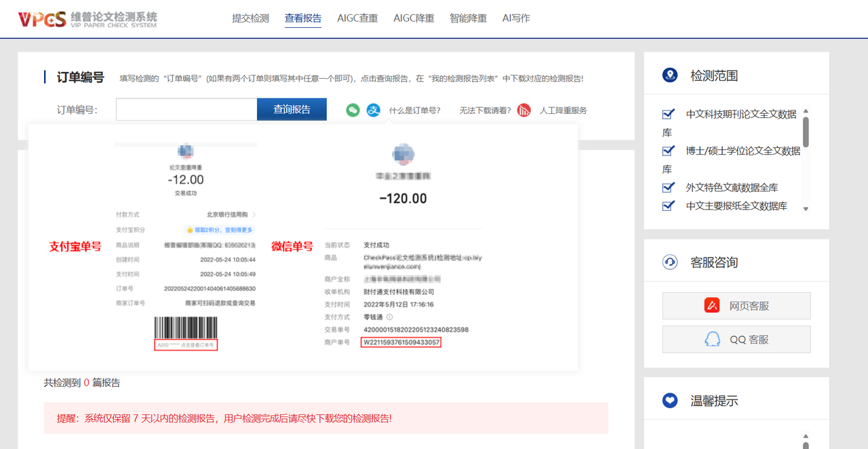Click the red 人工降重 chart icon

coord(524,110)
